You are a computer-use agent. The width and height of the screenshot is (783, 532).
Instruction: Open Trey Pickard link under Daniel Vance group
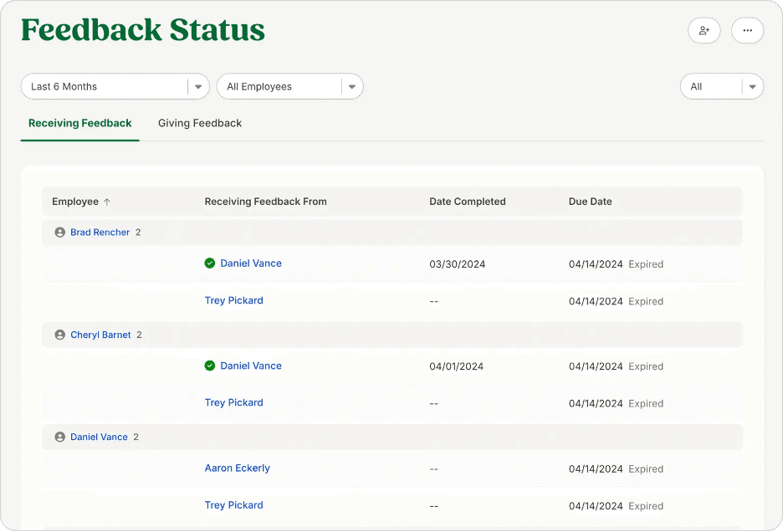[233, 505]
